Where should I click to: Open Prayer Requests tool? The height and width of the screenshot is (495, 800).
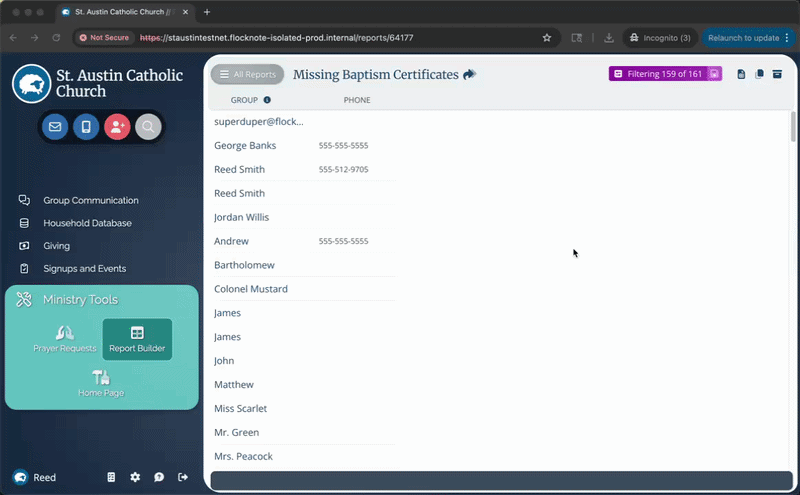point(65,339)
